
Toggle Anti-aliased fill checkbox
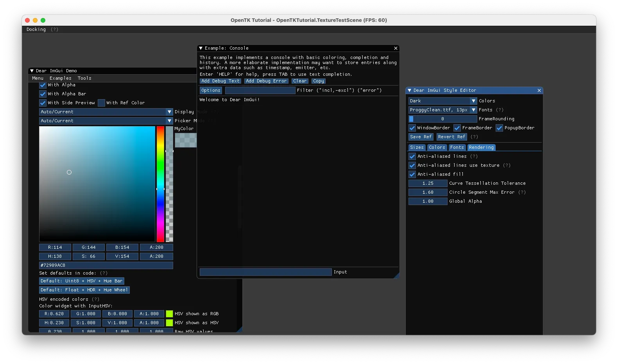(412, 175)
